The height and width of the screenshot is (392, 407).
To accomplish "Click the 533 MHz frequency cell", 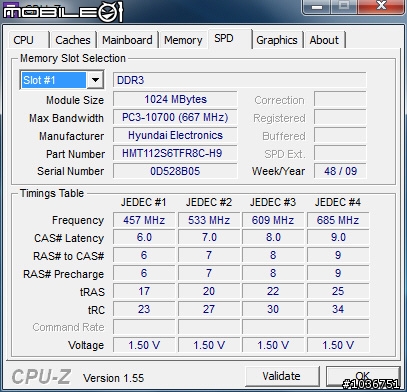I will point(209,220).
